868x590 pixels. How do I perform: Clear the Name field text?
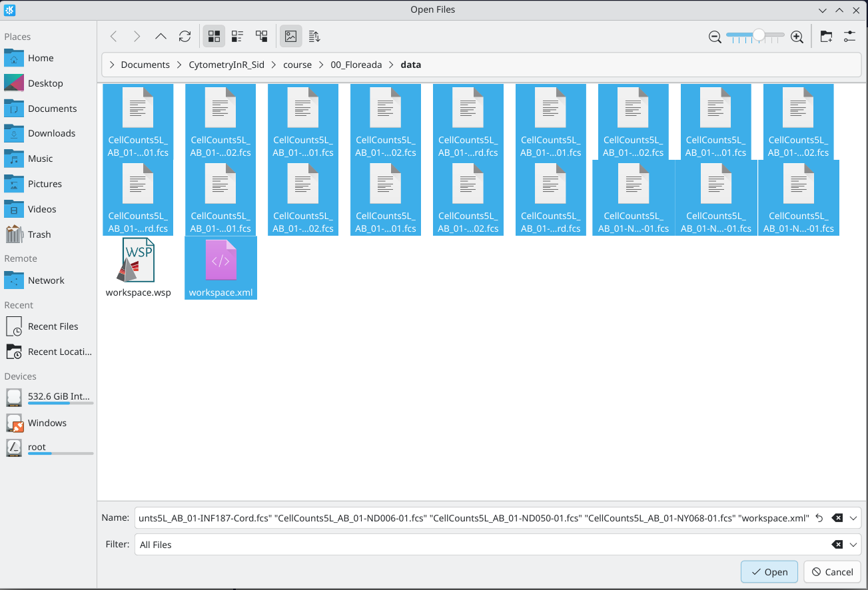click(837, 518)
